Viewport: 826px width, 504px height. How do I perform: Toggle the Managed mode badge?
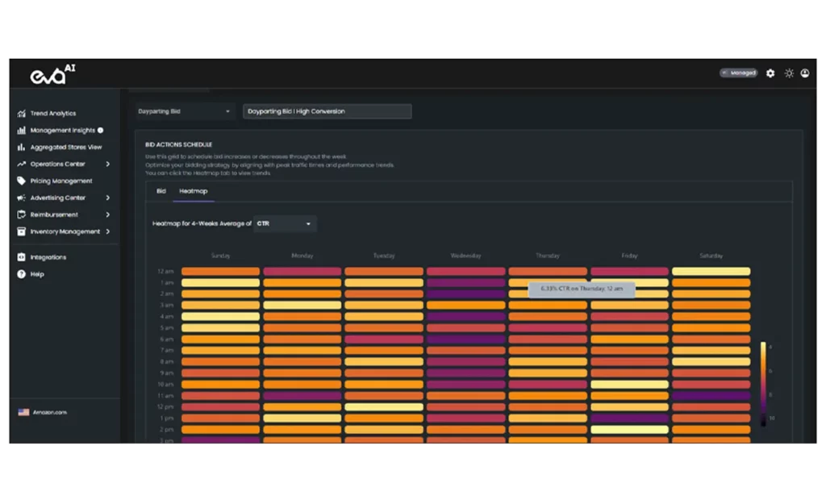click(738, 73)
